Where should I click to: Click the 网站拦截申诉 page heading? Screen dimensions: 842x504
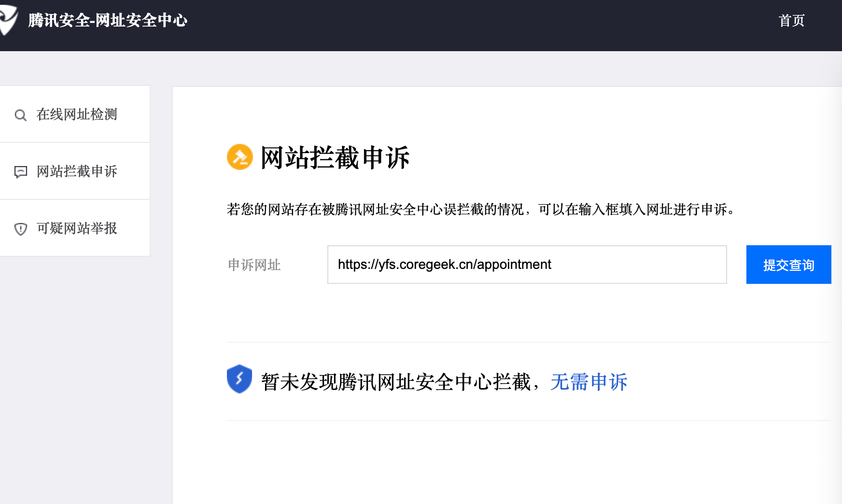pos(335,157)
